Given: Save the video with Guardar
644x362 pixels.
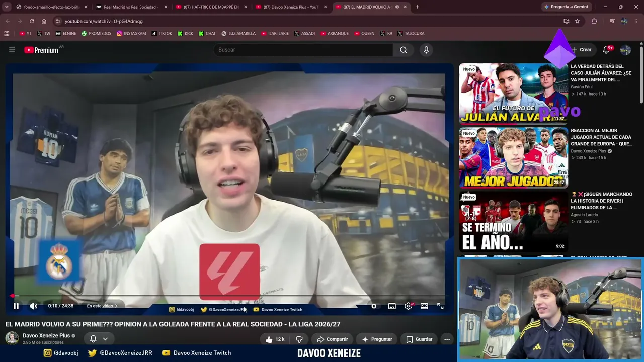Looking at the screenshot, I should coord(420,339).
